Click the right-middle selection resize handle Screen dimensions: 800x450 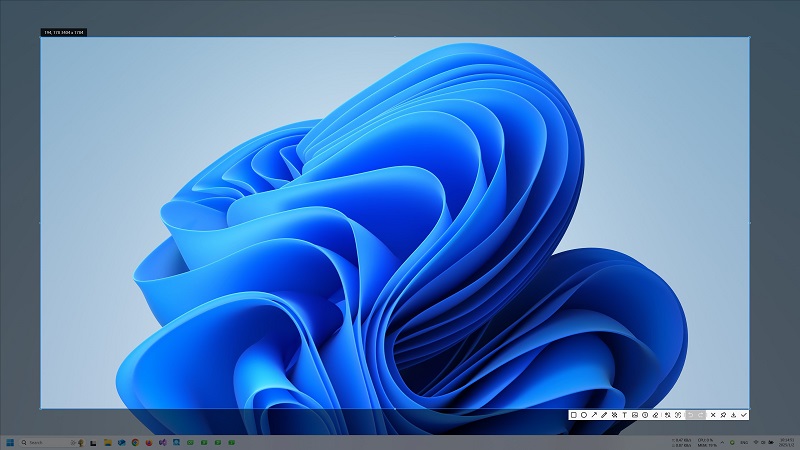749,223
